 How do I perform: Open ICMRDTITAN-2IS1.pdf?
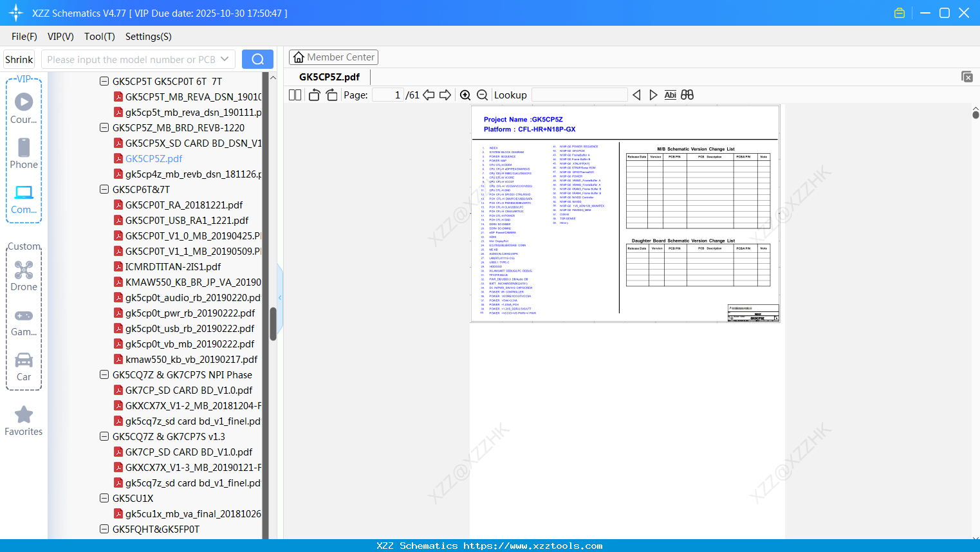point(173,266)
